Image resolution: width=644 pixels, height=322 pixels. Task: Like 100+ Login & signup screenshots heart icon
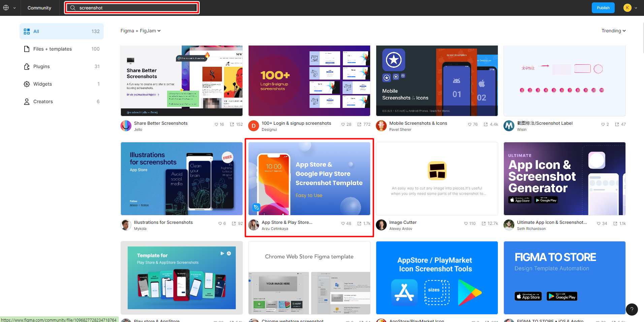pyautogui.click(x=343, y=124)
